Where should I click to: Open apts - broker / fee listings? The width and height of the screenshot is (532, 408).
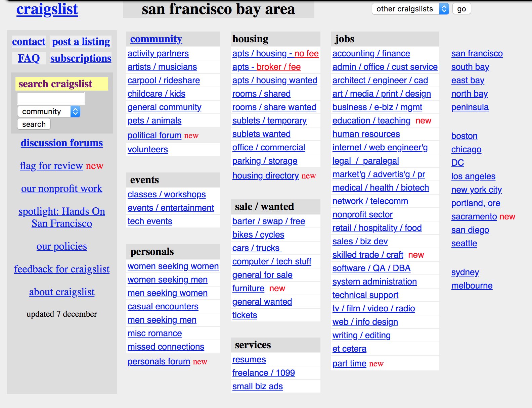tap(267, 67)
